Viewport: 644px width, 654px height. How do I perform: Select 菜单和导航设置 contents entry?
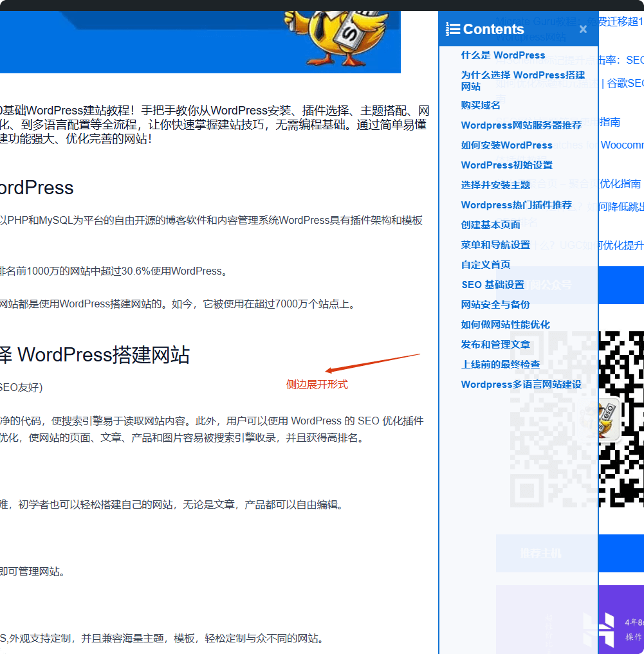pyautogui.click(x=495, y=245)
